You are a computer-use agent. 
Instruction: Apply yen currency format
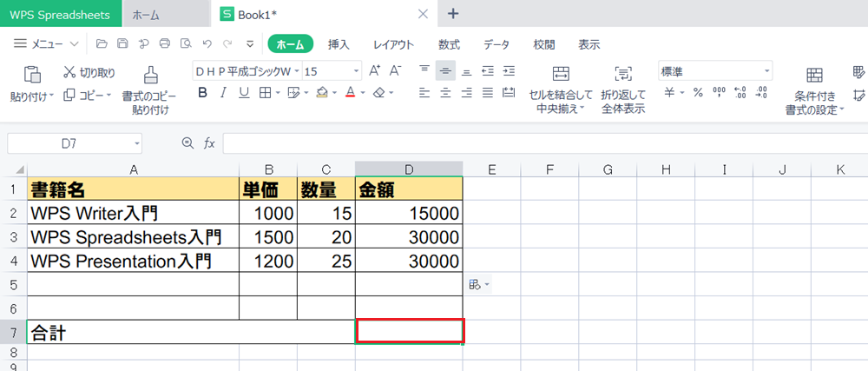pyautogui.click(x=670, y=92)
